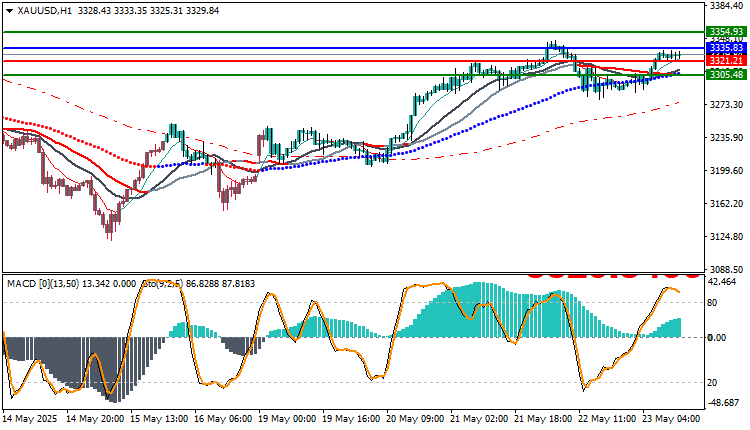Click the 80 level on indicator scale
This screenshot has width=750, height=430.
pyautogui.click(x=712, y=302)
